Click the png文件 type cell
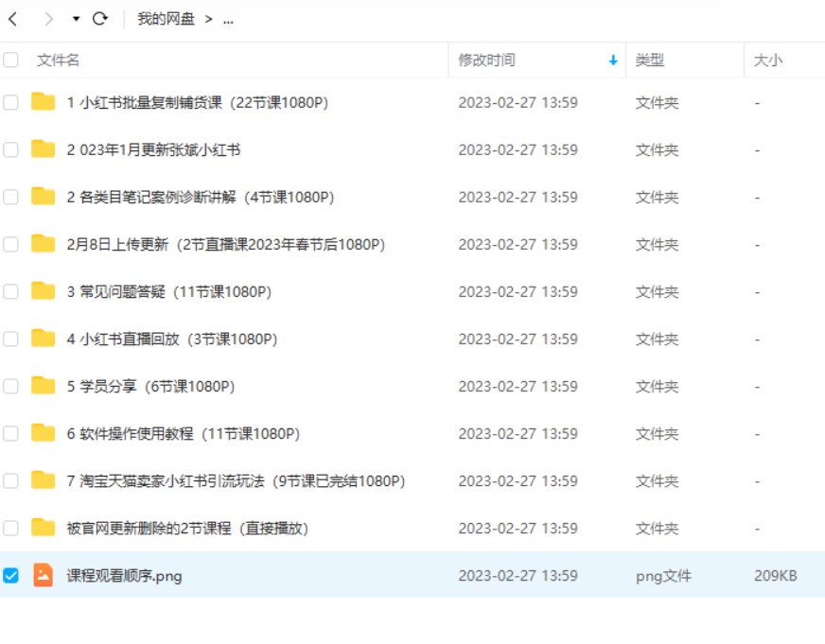The height and width of the screenshot is (644, 825). coord(663,576)
